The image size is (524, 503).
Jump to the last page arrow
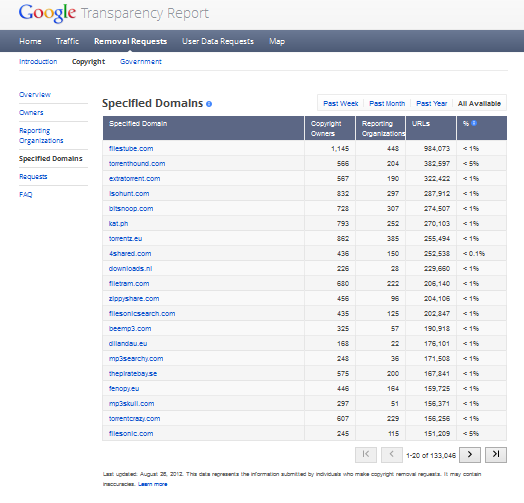coord(496,455)
